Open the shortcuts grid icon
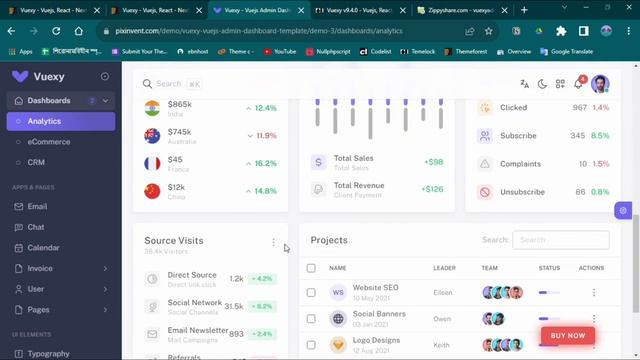Viewport: 640px width, 360px height. pyautogui.click(x=560, y=84)
